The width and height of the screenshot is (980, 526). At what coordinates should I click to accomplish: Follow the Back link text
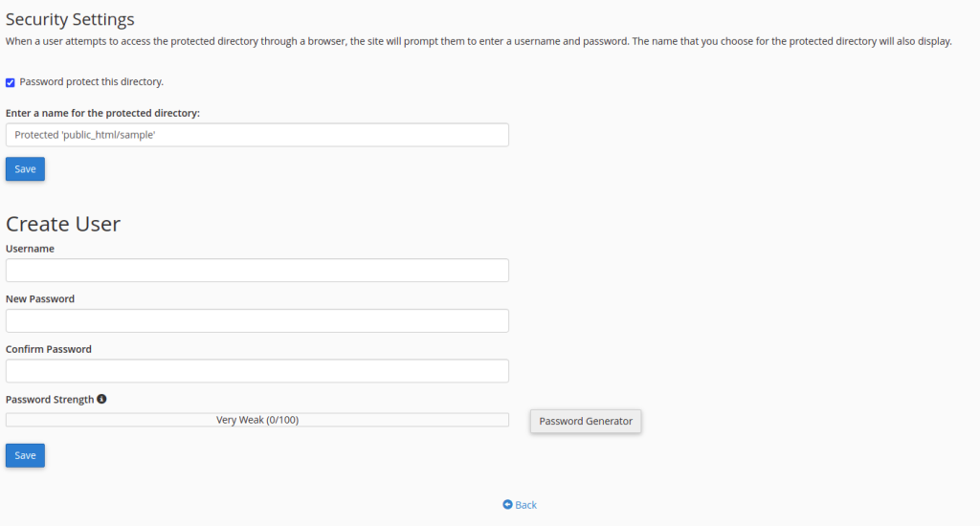(x=526, y=505)
